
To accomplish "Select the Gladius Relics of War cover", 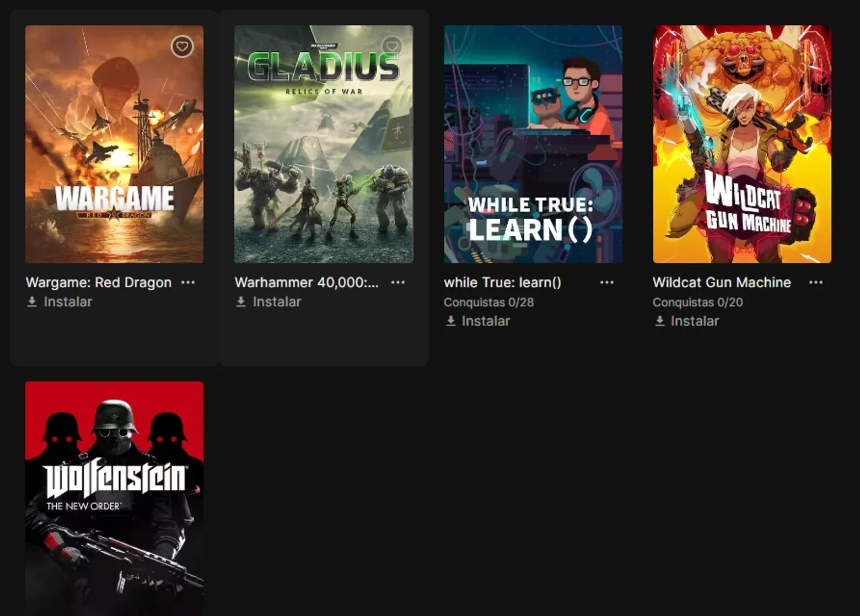I will click(324, 144).
